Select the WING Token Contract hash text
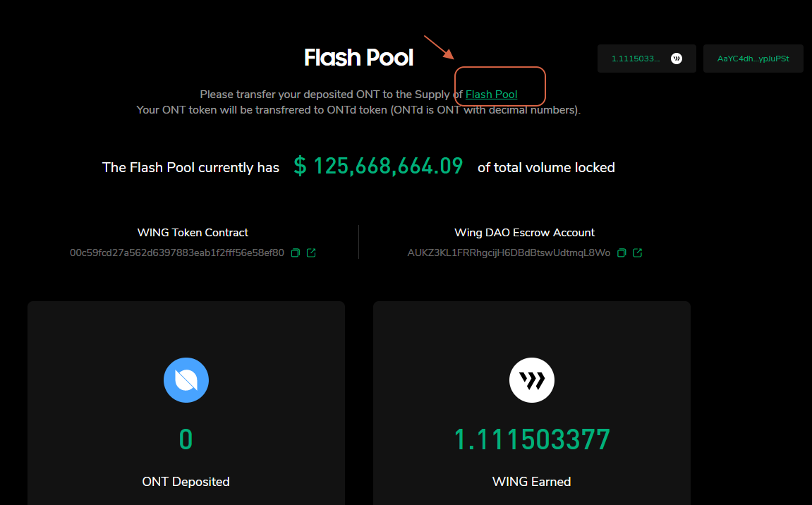Screen dimensions: 812x505 pos(176,253)
